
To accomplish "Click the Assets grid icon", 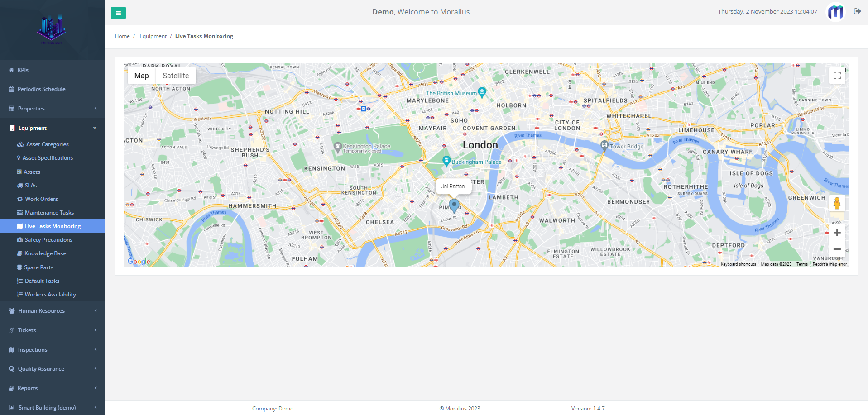I will point(19,172).
